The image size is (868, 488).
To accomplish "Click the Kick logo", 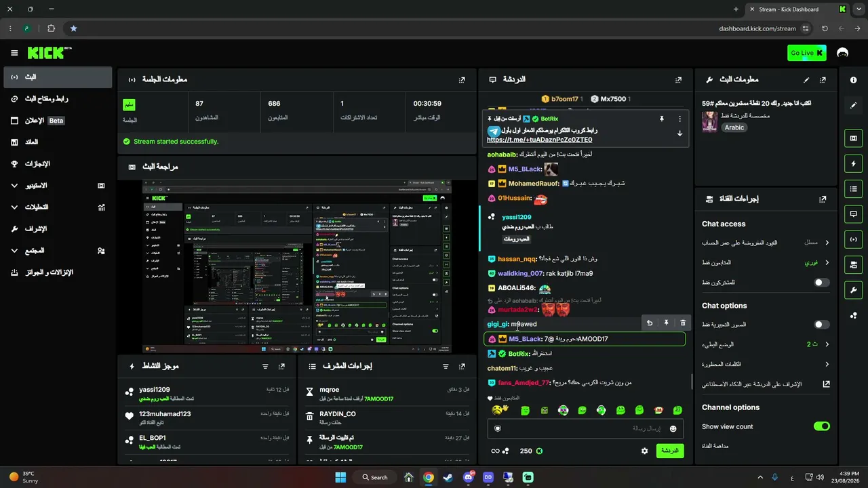I will [49, 53].
